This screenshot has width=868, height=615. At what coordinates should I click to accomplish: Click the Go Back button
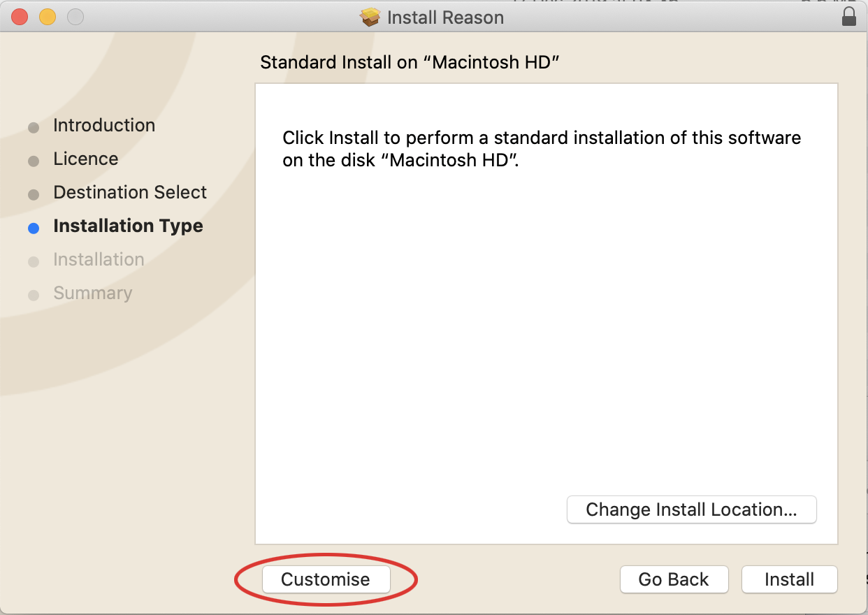[674, 579]
